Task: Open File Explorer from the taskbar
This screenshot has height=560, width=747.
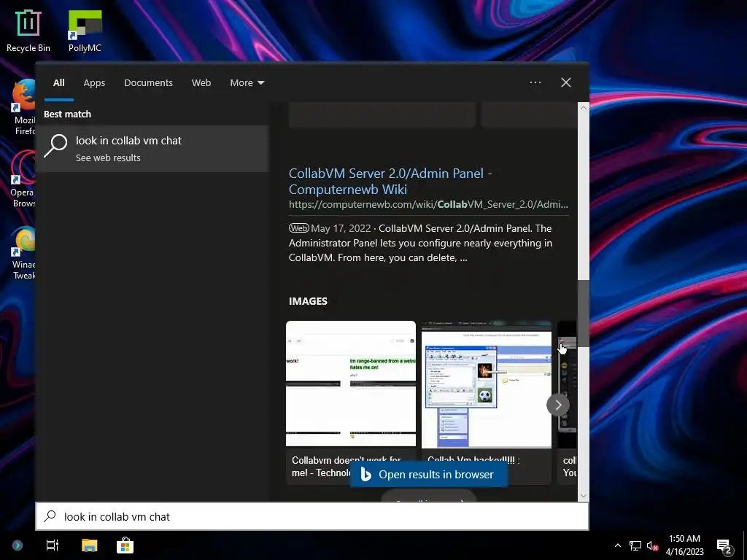Action: coord(89,545)
